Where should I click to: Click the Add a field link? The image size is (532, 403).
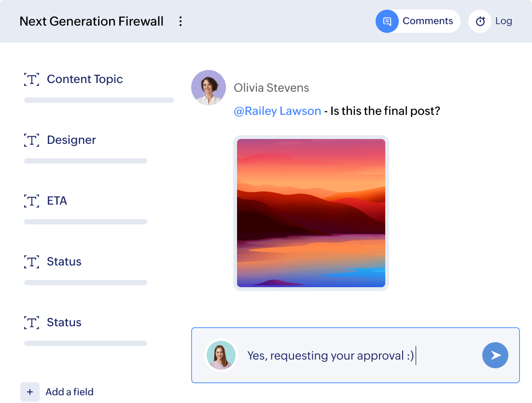click(70, 392)
